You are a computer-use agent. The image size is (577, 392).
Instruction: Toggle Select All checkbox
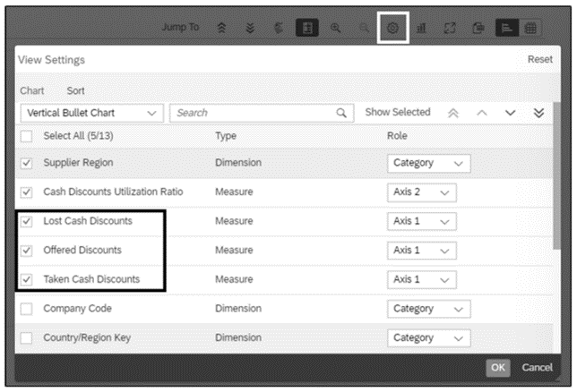click(27, 136)
